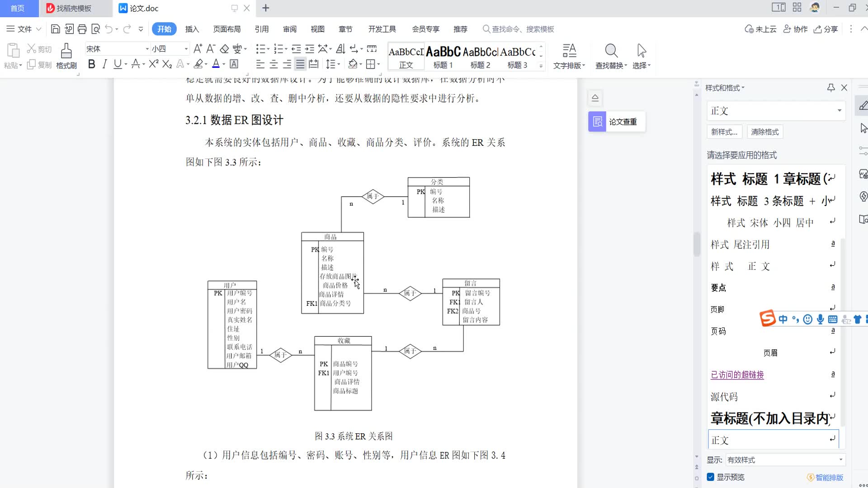Click the Undo arrow icon
The height and width of the screenshot is (488, 868).
point(108,29)
